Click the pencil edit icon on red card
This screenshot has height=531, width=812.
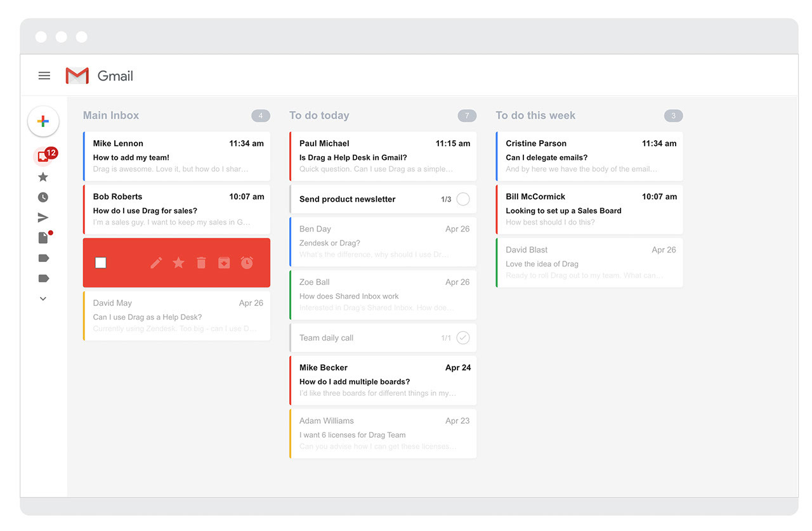[156, 263]
